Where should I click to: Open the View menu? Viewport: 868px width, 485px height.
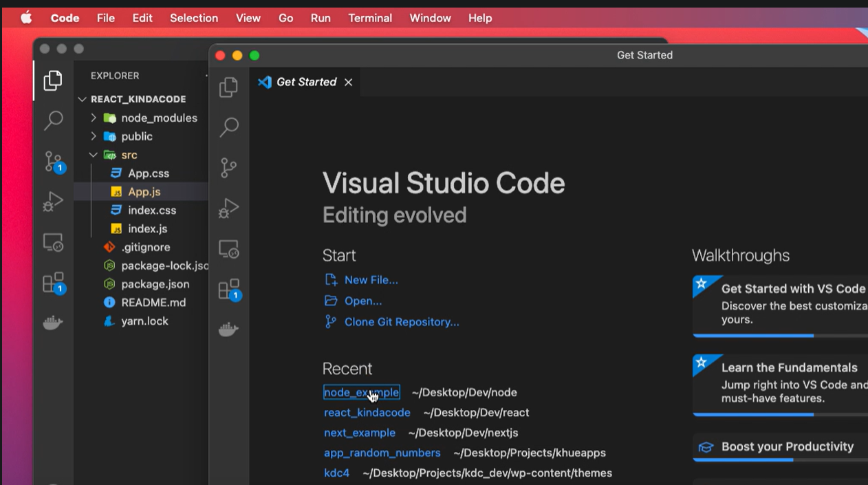point(248,18)
